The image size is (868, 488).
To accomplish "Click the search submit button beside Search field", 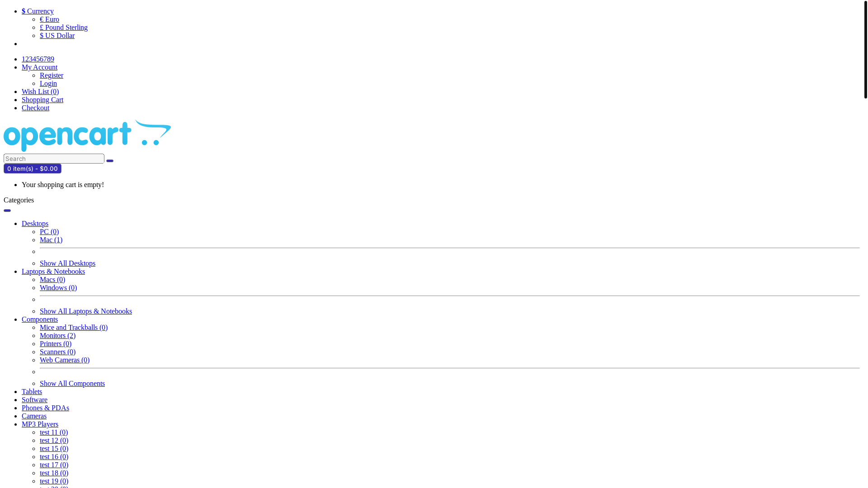I will click(110, 161).
